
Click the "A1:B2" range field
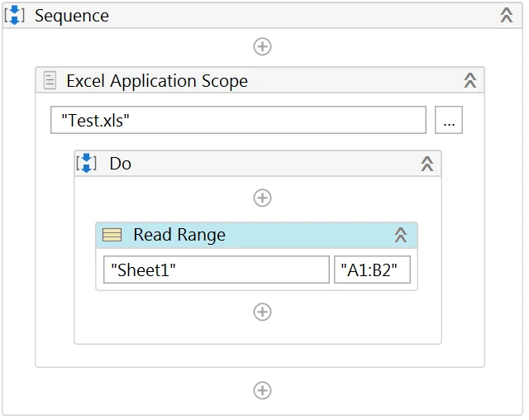pos(372,270)
